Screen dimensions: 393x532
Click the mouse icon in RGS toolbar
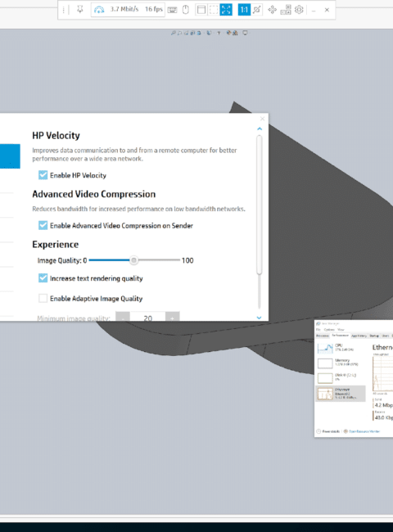(186, 10)
